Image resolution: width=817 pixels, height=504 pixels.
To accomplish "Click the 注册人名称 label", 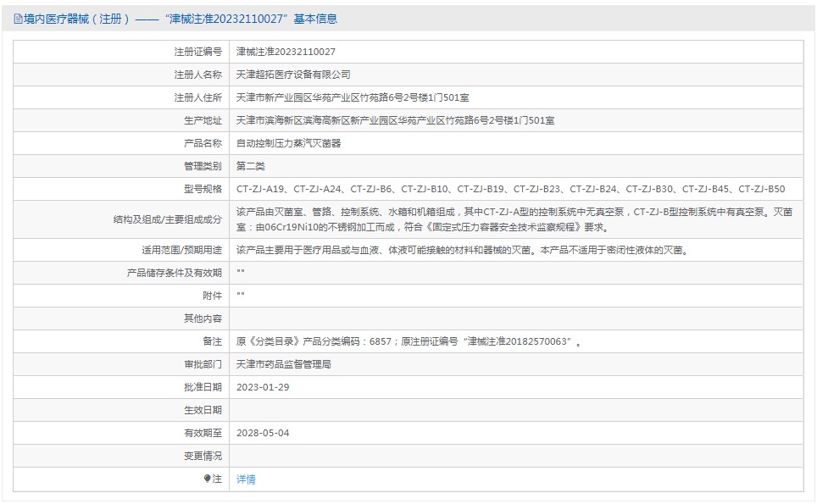I will click(198, 75).
